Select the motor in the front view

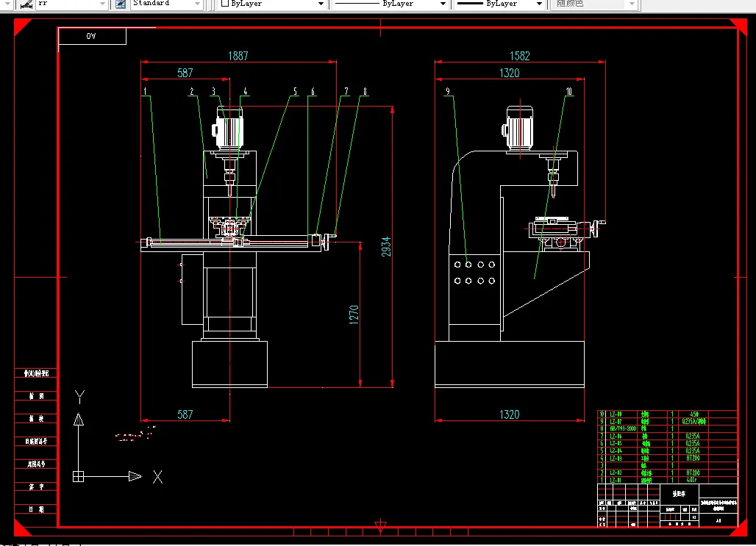click(x=227, y=127)
